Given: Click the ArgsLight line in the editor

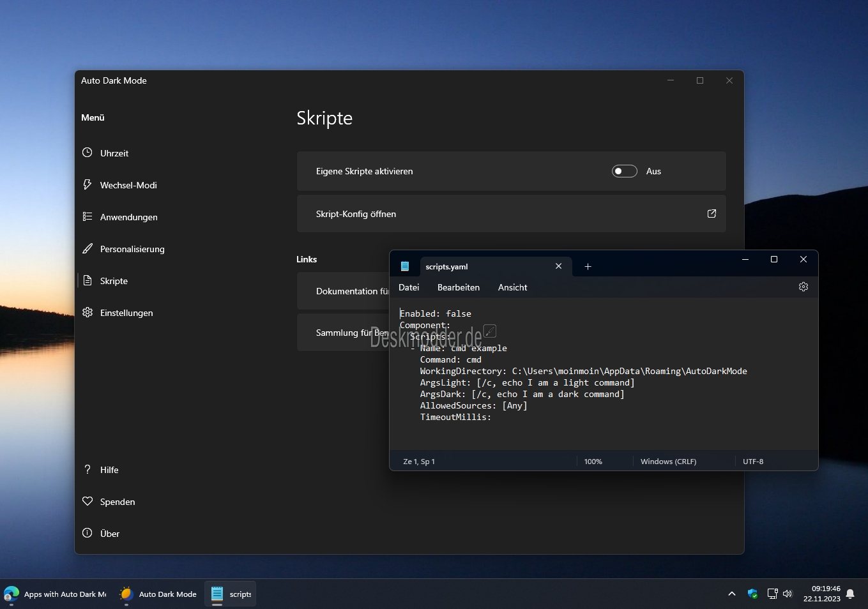Looking at the screenshot, I should [527, 382].
